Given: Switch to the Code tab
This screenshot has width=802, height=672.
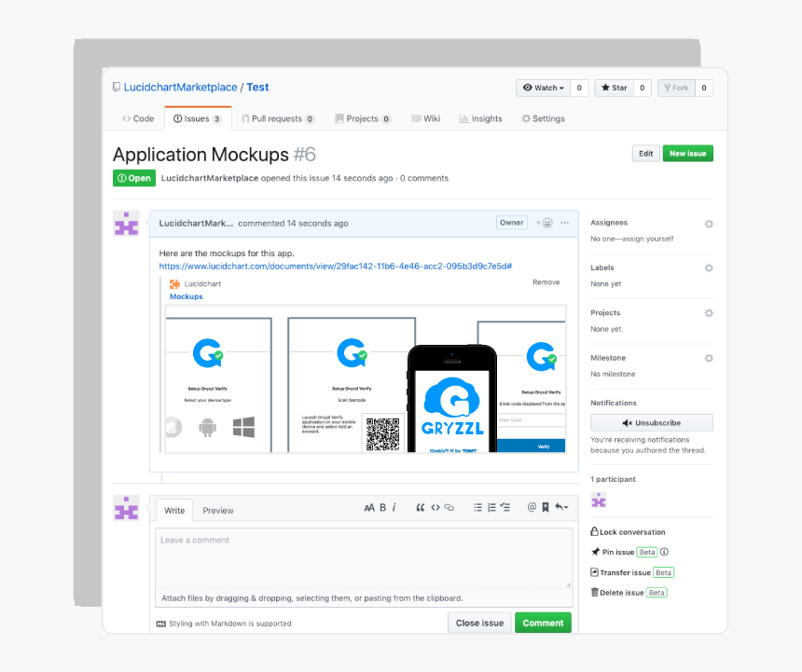Looking at the screenshot, I should coord(138,118).
